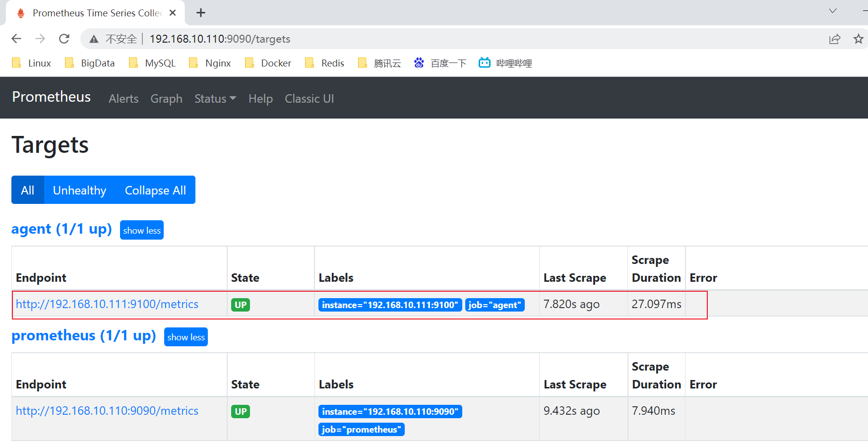
Task: Click the instance="192.168.10.111:9100" label
Action: 390,305
